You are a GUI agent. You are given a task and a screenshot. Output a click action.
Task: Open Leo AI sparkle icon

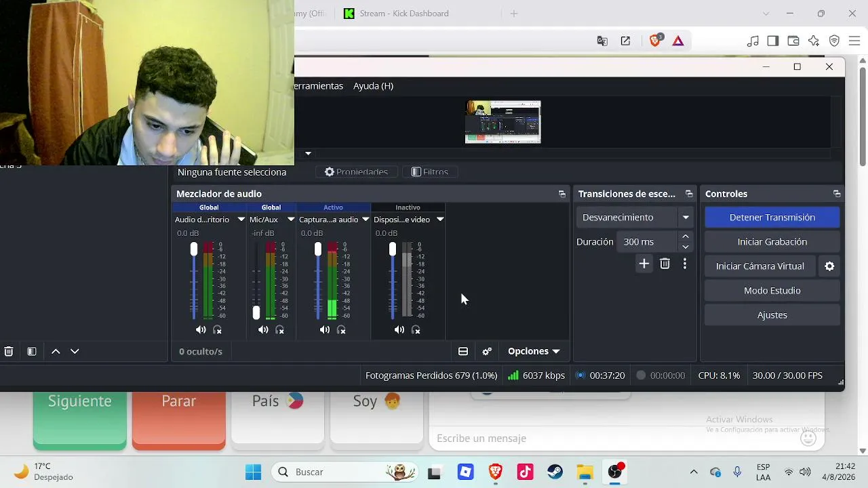[814, 41]
